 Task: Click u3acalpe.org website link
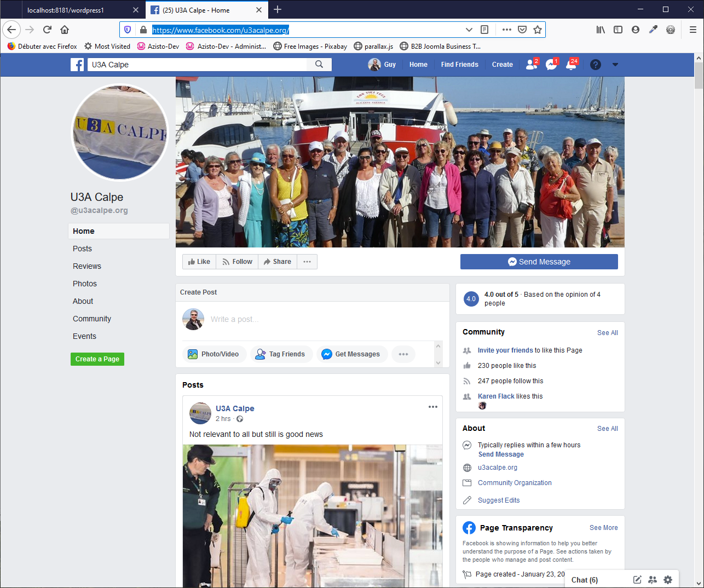click(x=498, y=468)
